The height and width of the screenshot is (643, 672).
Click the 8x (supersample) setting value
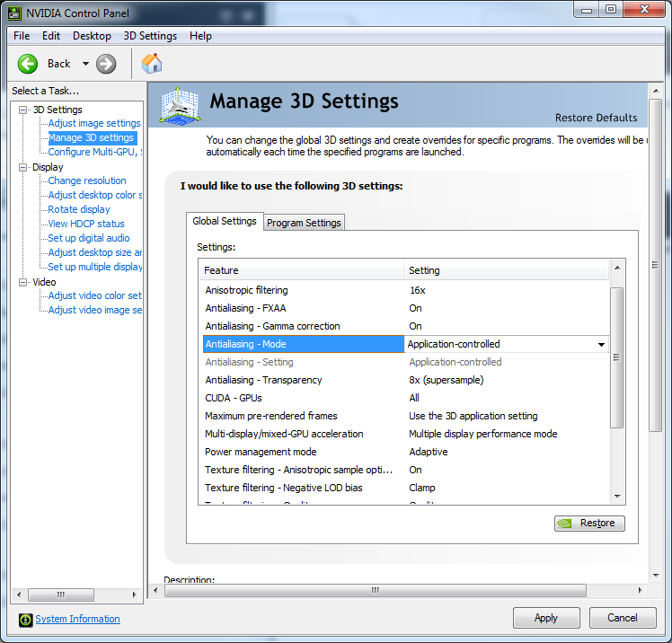[x=447, y=381]
